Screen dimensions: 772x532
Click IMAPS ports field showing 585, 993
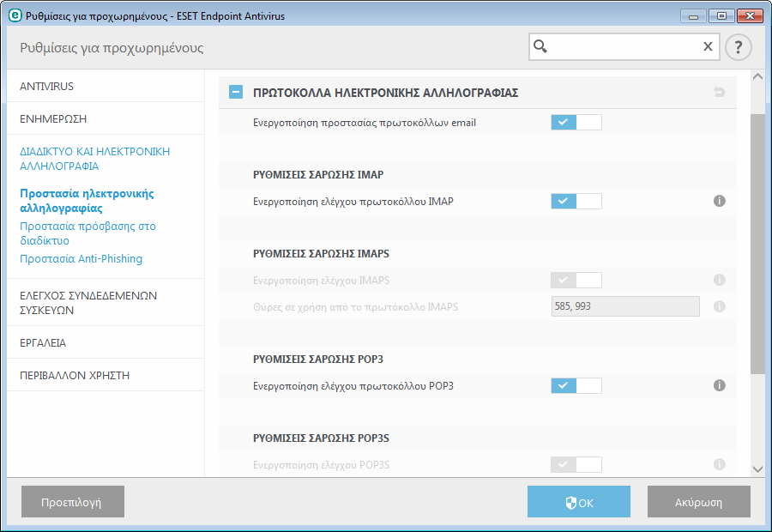625,306
